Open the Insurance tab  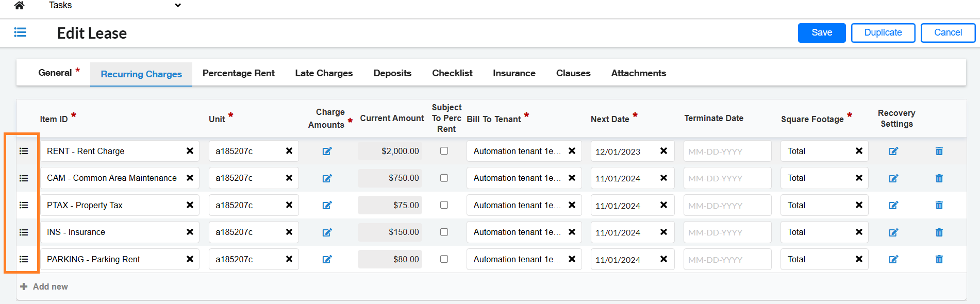click(514, 73)
